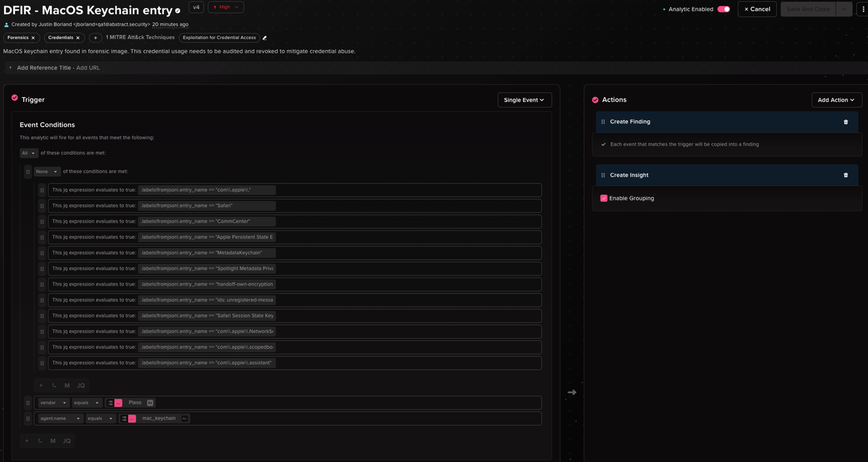The width and height of the screenshot is (868, 462).
Task: Open the pink value editor on the vendor row
Action: (x=118, y=402)
